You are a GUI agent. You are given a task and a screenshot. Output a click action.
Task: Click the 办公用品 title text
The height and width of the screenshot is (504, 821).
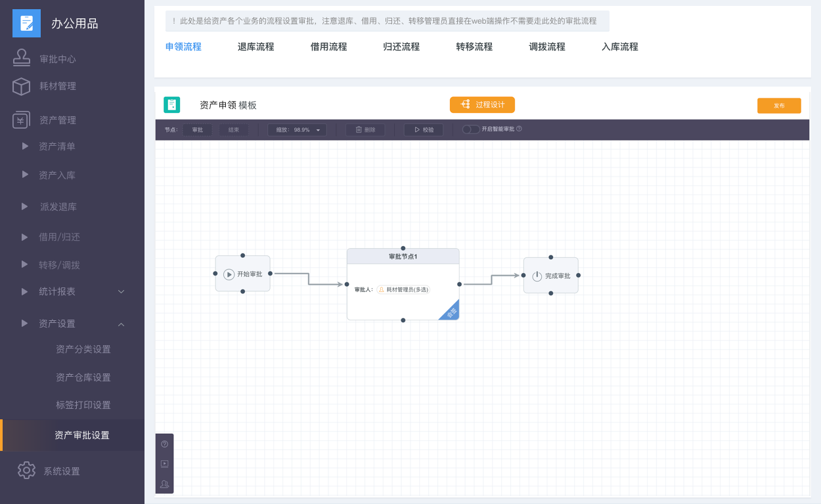75,24
